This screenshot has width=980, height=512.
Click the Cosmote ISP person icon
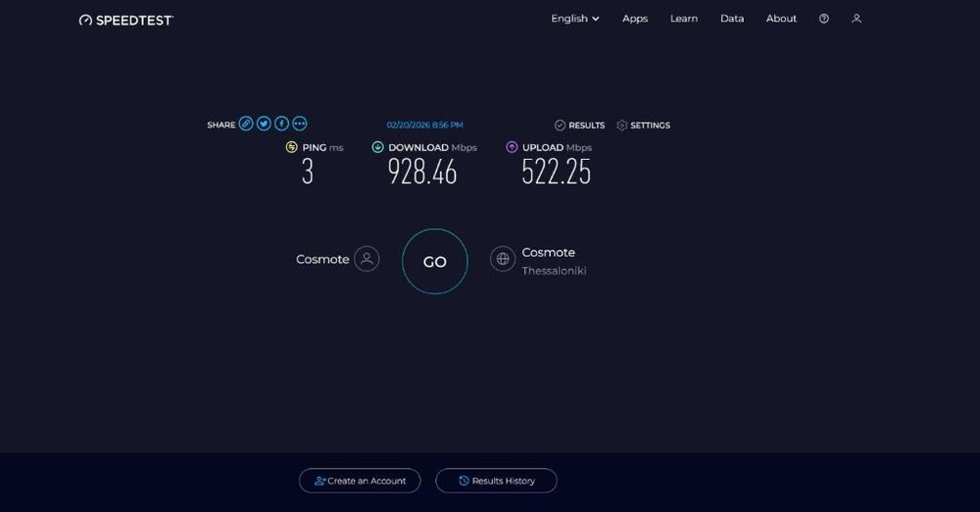click(x=367, y=259)
